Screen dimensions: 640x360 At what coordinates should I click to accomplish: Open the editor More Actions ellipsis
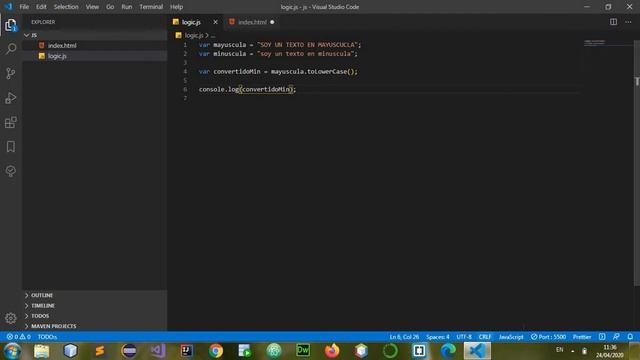[x=628, y=22]
